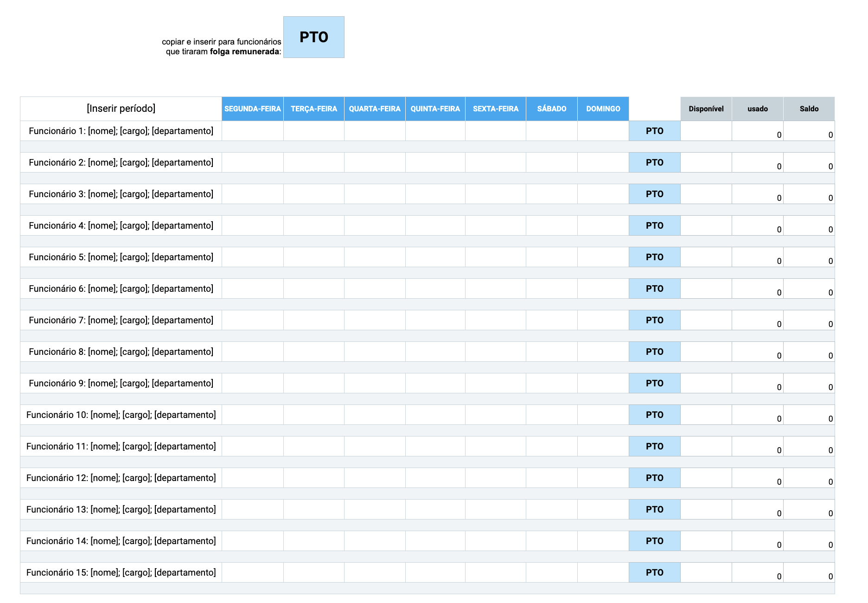Click the PTO cell in Funcionário 3 row
Image resolution: width=868 pixels, height=603 pixels.
coord(655,194)
